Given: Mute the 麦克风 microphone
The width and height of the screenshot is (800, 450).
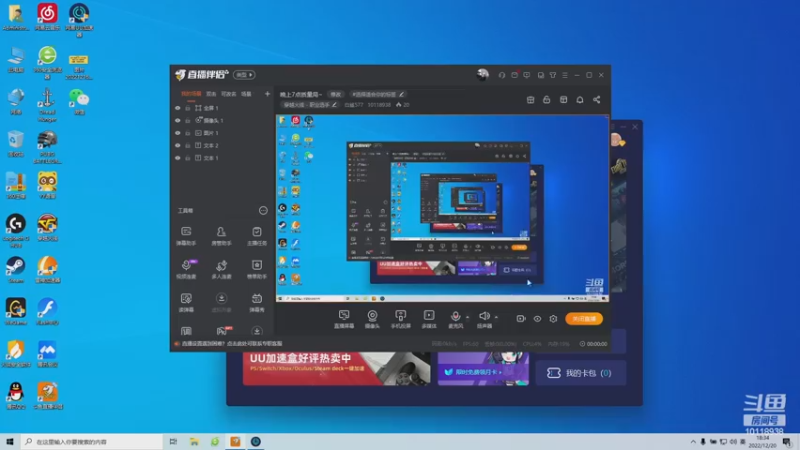Looking at the screenshot, I should click(x=456, y=319).
